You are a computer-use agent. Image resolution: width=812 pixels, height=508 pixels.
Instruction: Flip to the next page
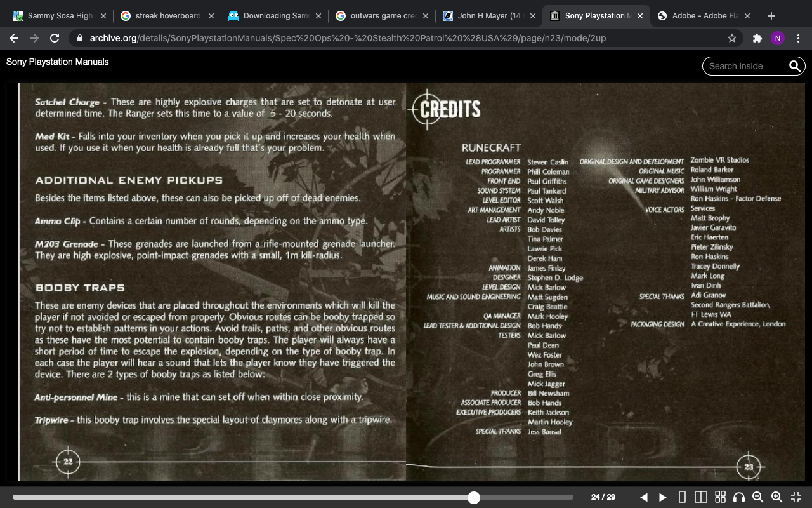[x=663, y=497]
